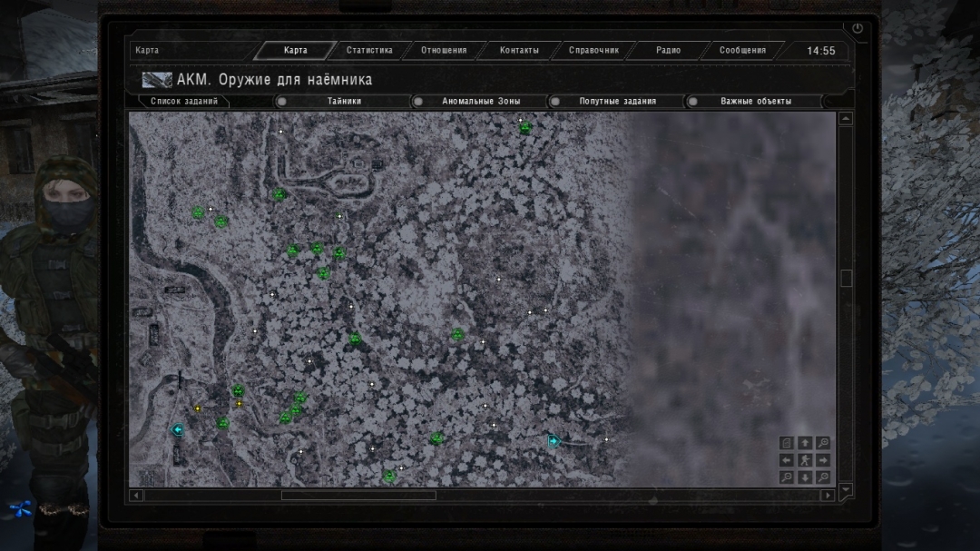Center map on player soldier icon
980x551 pixels.
pyautogui.click(x=805, y=460)
